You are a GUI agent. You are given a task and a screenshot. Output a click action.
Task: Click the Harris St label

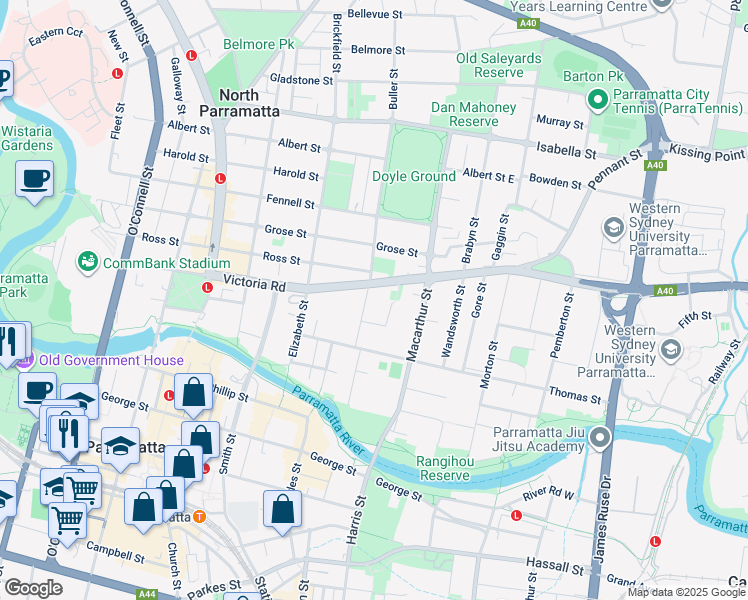[x=356, y=520]
